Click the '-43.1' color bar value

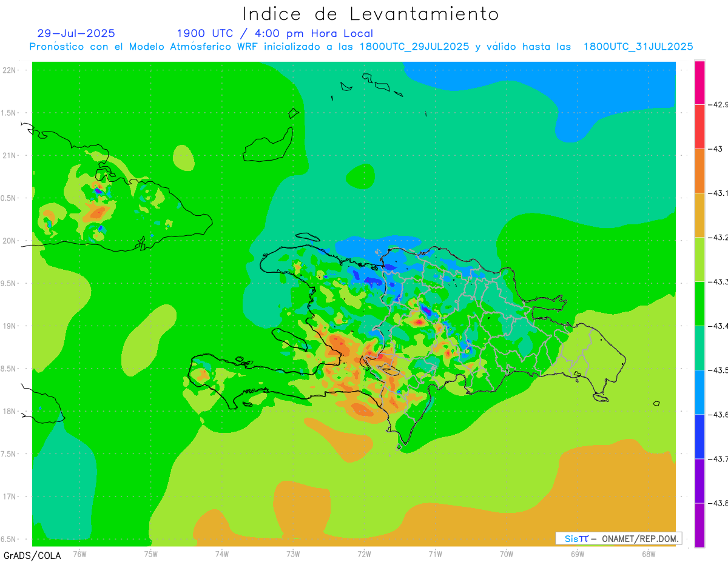718,193
